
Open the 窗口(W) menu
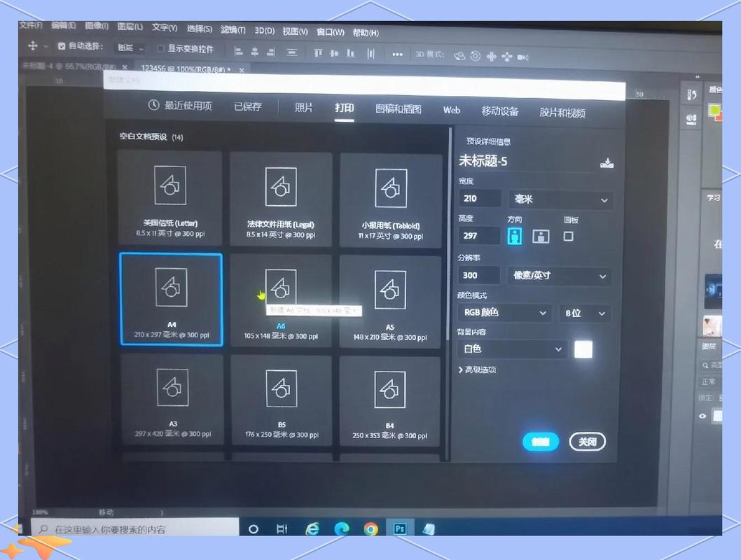(331, 31)
